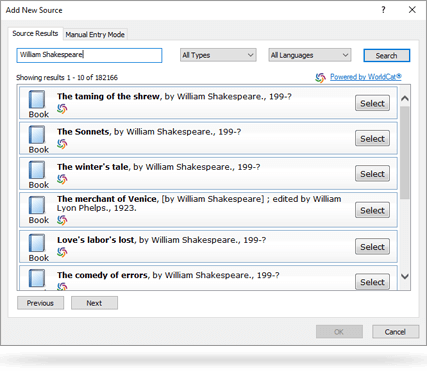Open WorldCat swirl icon under The merchant of Venice
This screenshot has height=371, width=427.
tap(62, 220)
